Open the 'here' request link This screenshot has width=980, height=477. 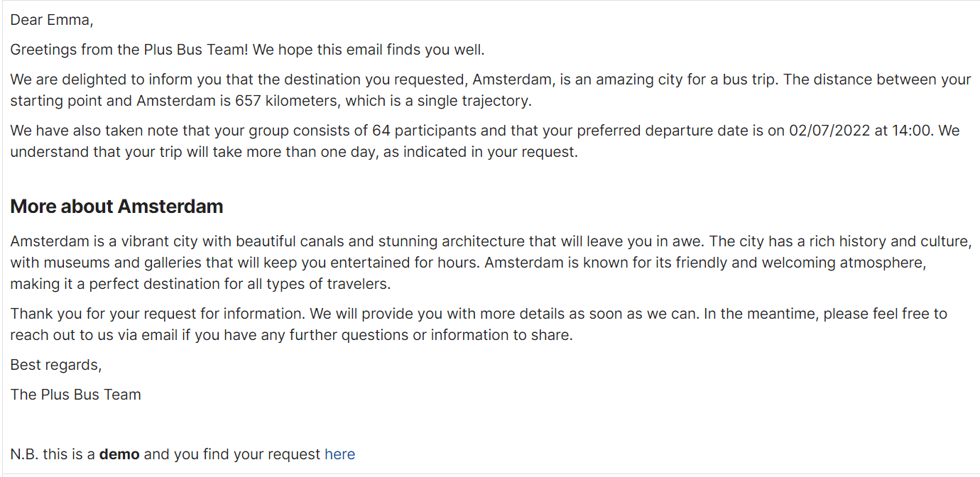click(339, 454)
